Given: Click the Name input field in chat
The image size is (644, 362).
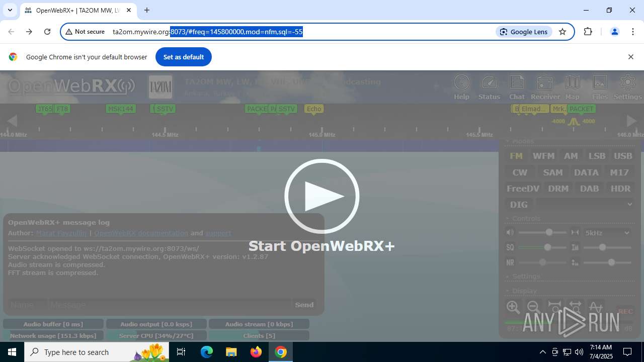Looking at the screenshot, I should [x=27, y=305].
